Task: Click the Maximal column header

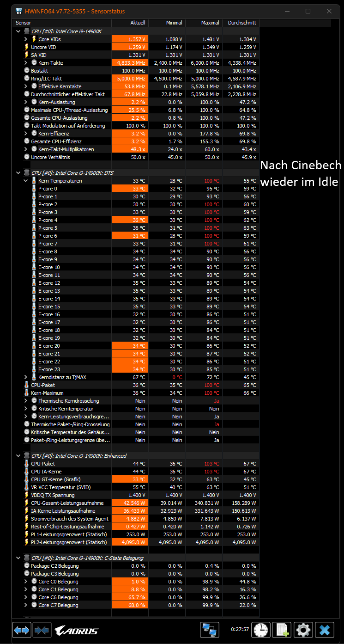Action: pyautogui.click(x=204, y=23)
